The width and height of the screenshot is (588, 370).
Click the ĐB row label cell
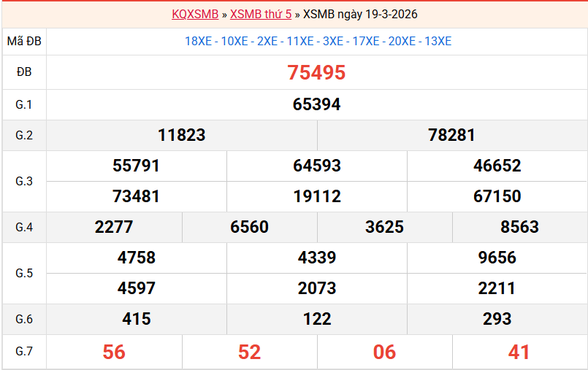click(24, 72)
